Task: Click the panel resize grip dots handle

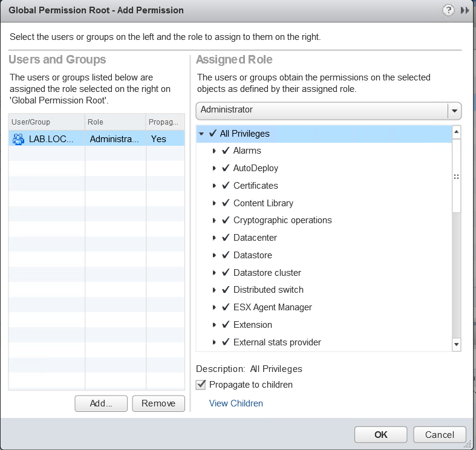Action: coord(456,177)
